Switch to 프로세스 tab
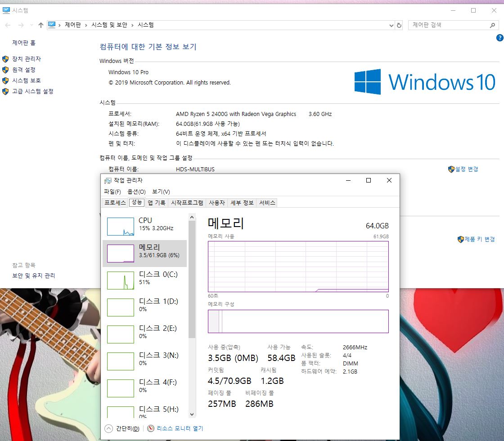This screenshot has width=504, height=441. [115, 203]
